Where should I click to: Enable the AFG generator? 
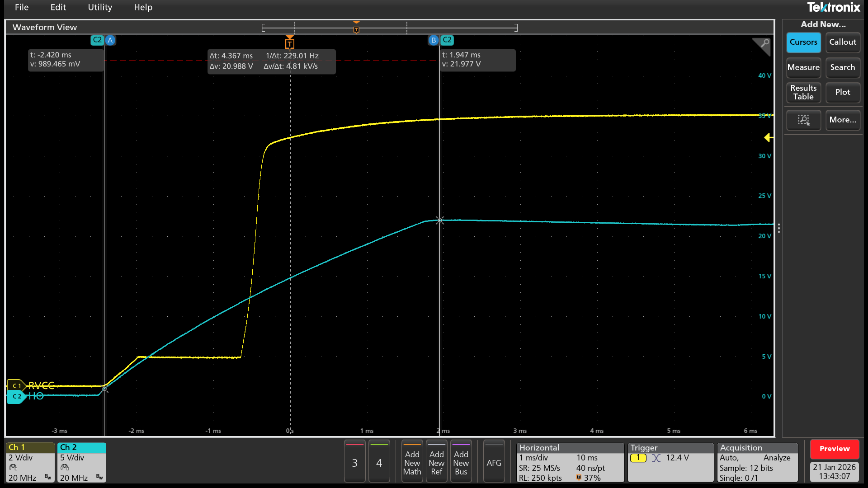[x=494, y=462]
